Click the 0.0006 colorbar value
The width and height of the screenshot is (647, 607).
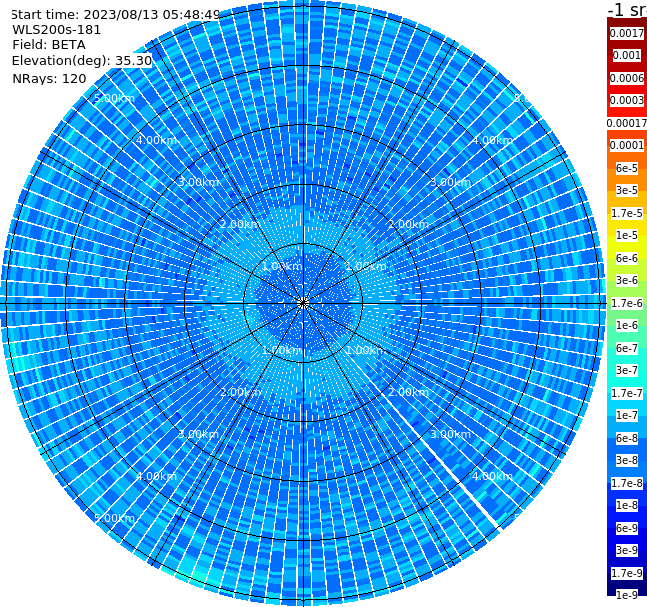[x=627, y=78]
